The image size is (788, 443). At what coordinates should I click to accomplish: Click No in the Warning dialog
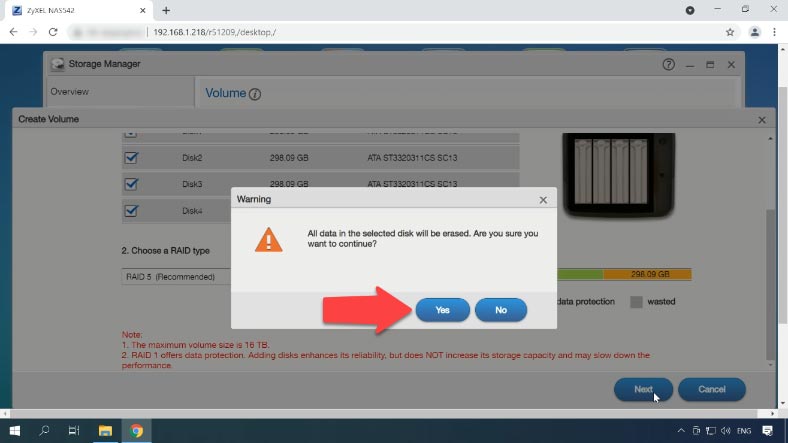[501, 310]
